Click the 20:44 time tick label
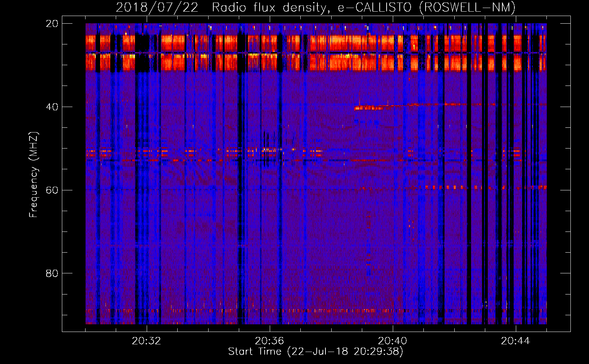 pyautogui.click(x=515, y=341)
